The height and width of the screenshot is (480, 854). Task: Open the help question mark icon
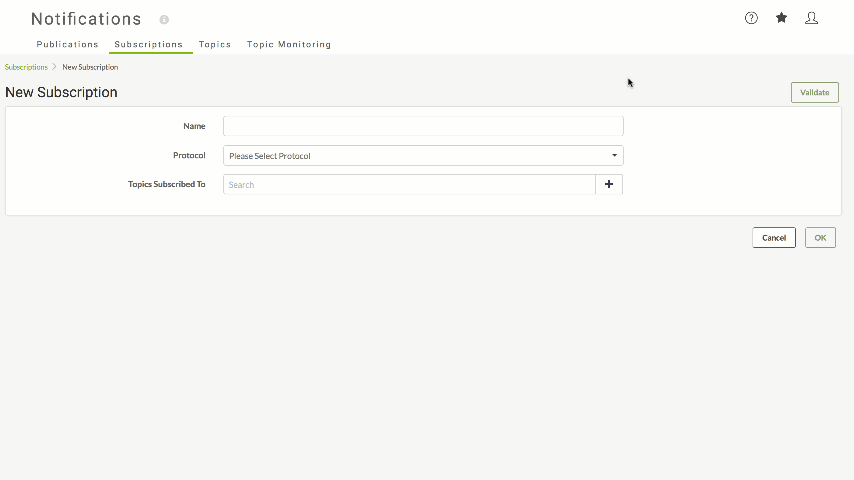pos(751,18)
